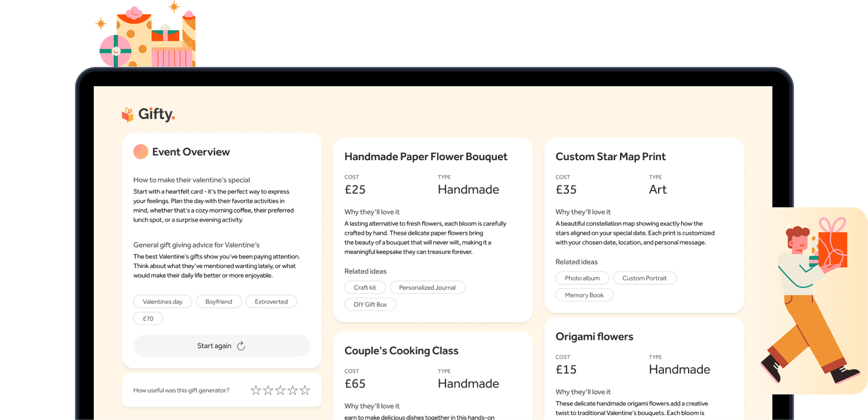Rate the gift generator three stars
This screenshot has height=420, width=868.
tap(280, 390)
